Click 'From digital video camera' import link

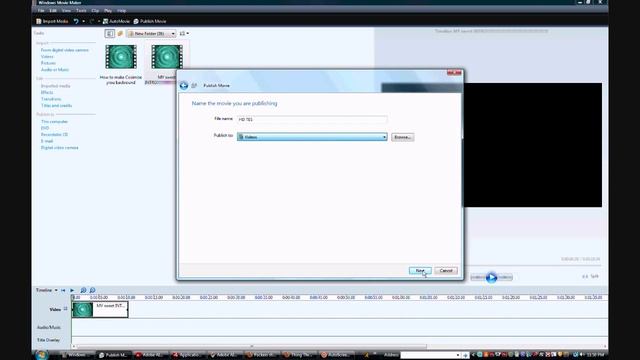64,50
